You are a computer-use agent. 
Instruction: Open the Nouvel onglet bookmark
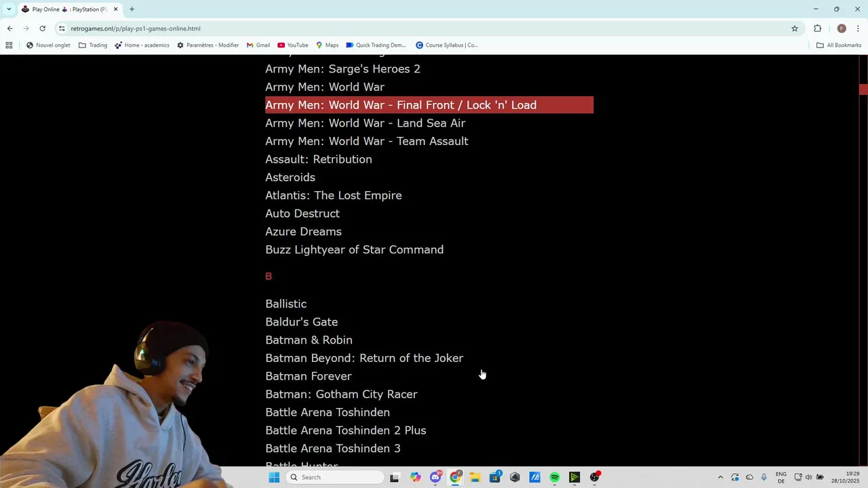tap(48, 45)
